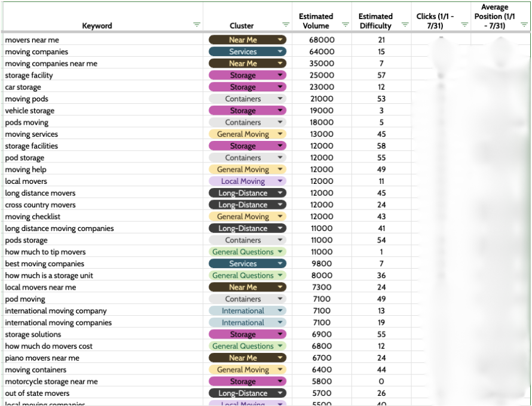
Task: Select the 'moving containers' keyword cell
Action: pyautogui.click(x=103, y=370)
